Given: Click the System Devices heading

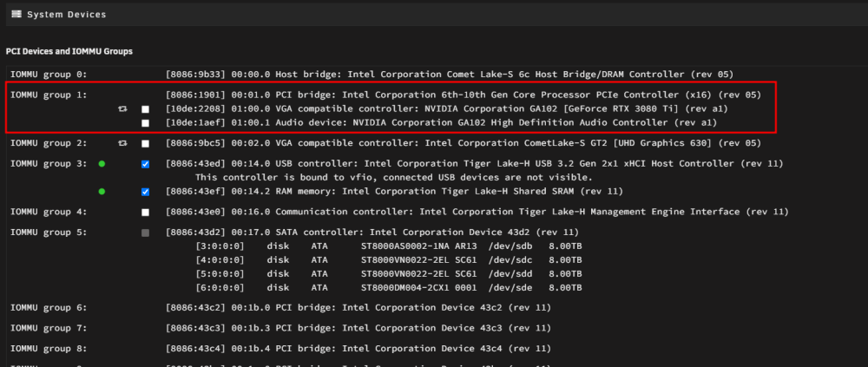Looking at the screenshot, I should pyautogui.click(x=67, y=15).
